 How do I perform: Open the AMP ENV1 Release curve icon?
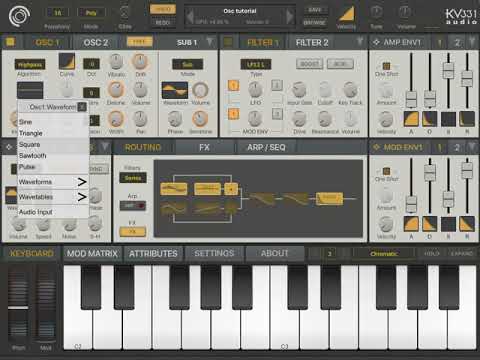[467, 119]
